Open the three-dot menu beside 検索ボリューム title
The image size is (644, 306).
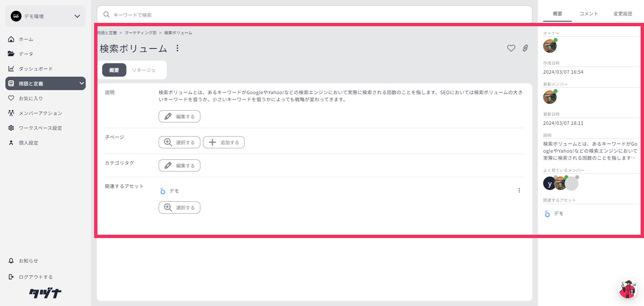(x=177, y=48)
